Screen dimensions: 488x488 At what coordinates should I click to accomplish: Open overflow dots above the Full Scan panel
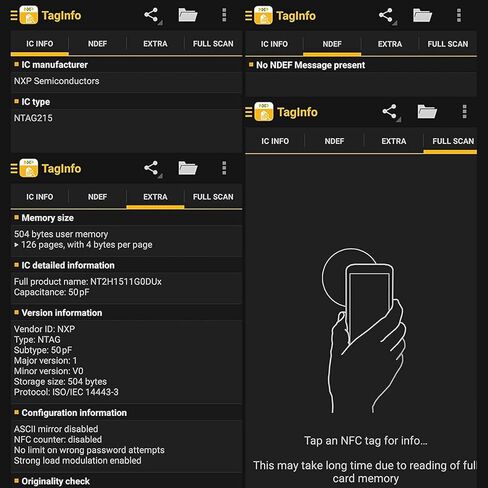coord(464,112)
